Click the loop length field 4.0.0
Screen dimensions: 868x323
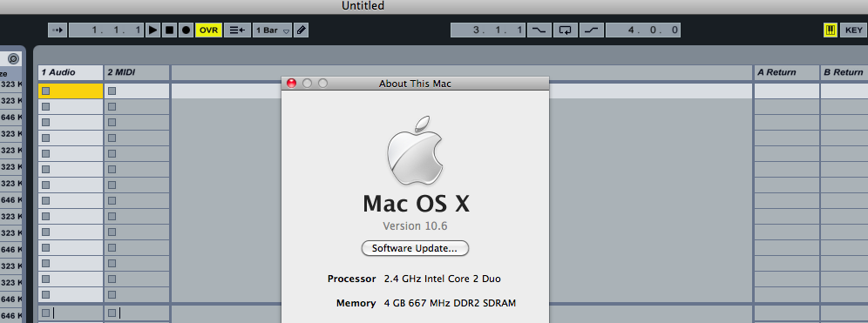642,30
